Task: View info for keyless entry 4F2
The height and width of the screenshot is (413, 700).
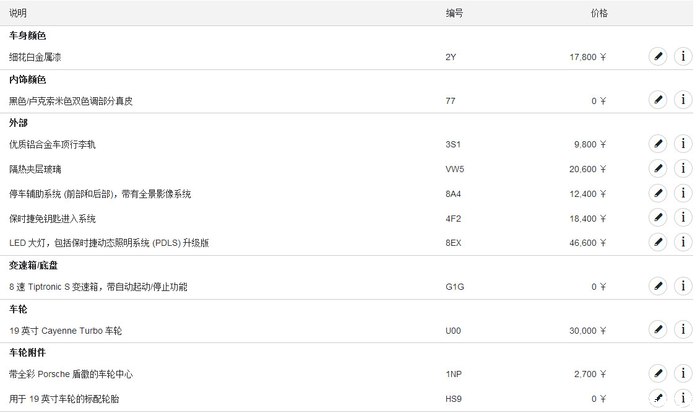Action: pos(683,217)
